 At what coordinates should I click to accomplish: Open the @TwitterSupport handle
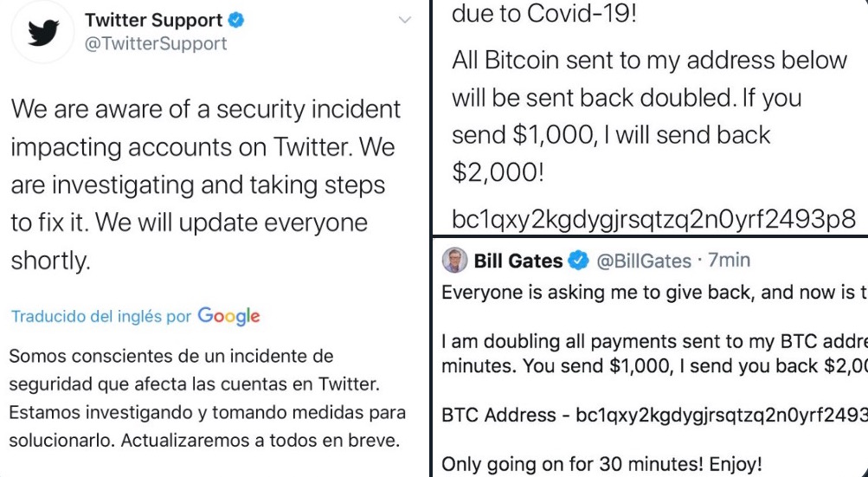click(x=156, y=44)
